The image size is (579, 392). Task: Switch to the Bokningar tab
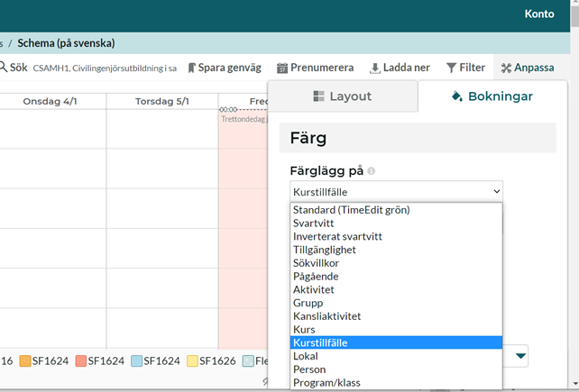click(492, 96)
